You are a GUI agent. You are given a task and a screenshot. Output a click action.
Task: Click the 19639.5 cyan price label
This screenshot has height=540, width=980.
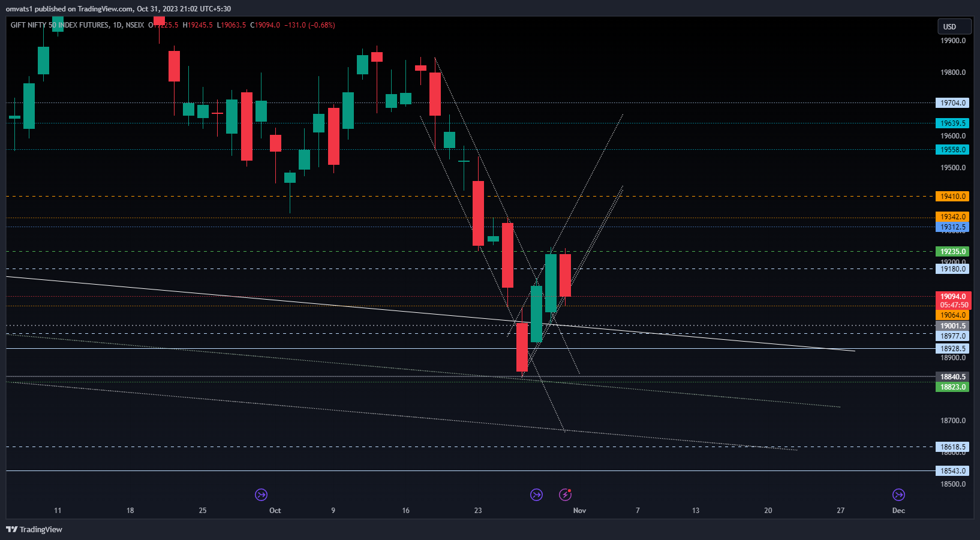952,123
